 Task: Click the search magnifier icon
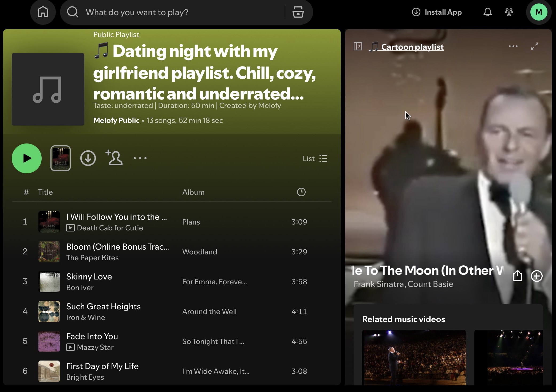pyautogui.click(x=73, y=12)
